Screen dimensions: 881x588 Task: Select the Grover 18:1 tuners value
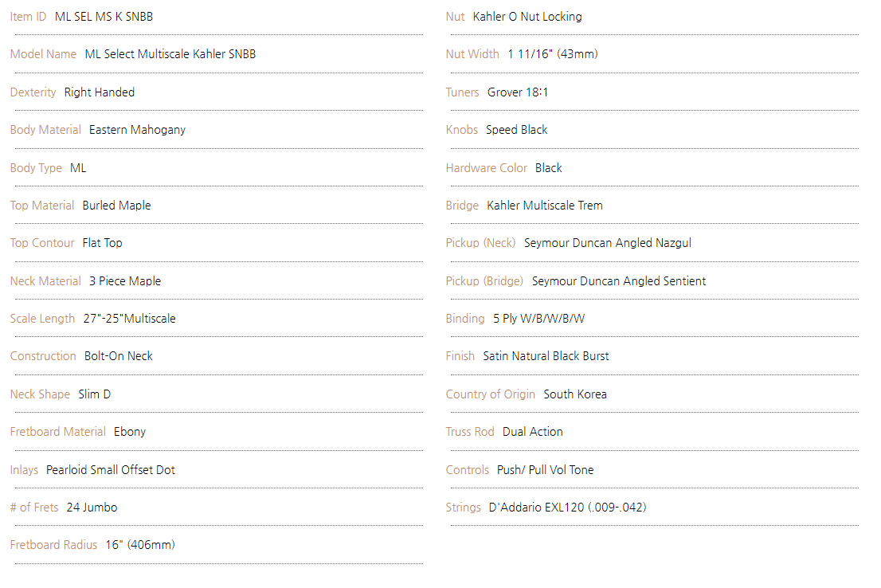[518, 92]
